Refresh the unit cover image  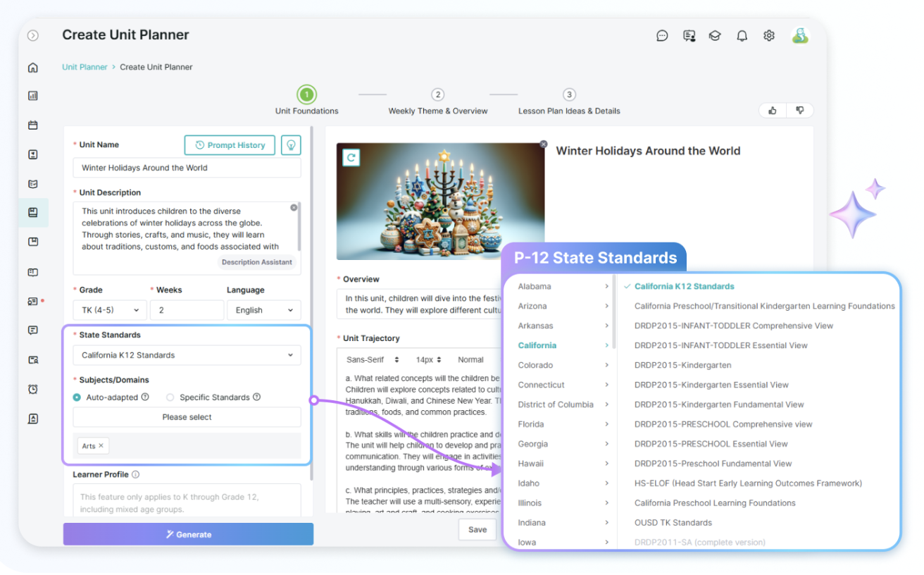351,158
